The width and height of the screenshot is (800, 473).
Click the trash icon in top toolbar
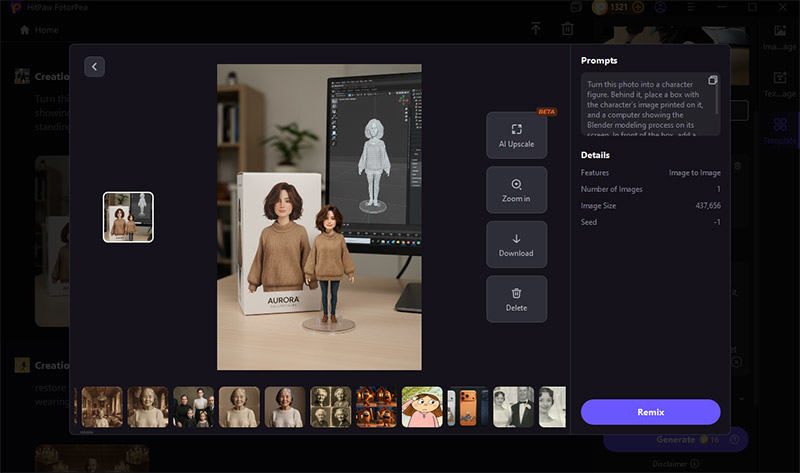pos(567,29)
